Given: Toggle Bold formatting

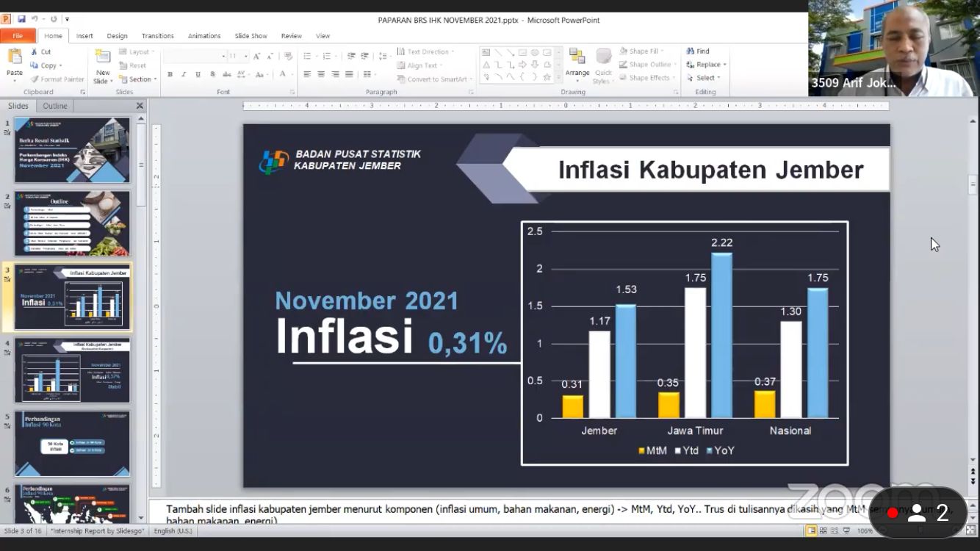Looking at the screenshot, I should 170,74.
